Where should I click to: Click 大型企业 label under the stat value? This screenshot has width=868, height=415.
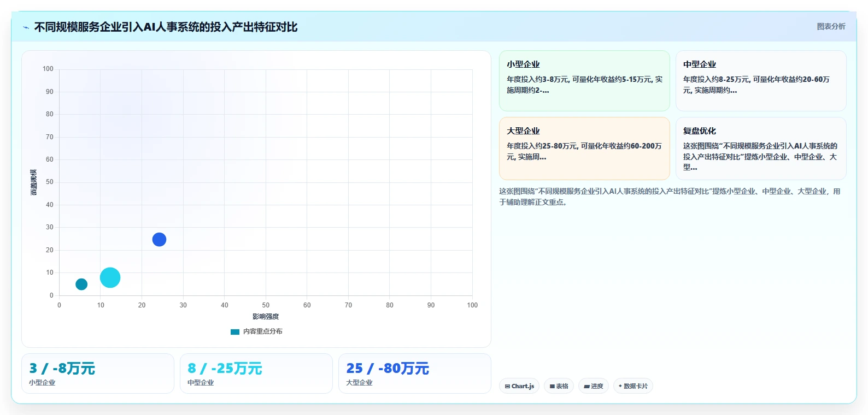(359, 383)
